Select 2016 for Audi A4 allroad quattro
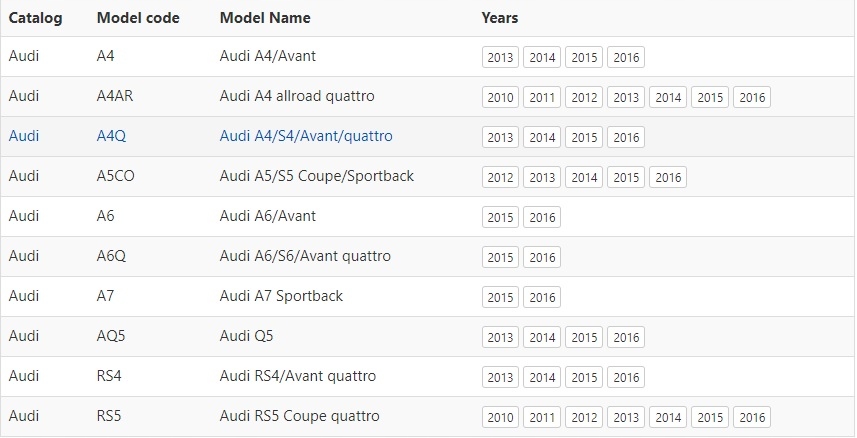The height and width of the screenshot is (438, 857). click(752, 98)
